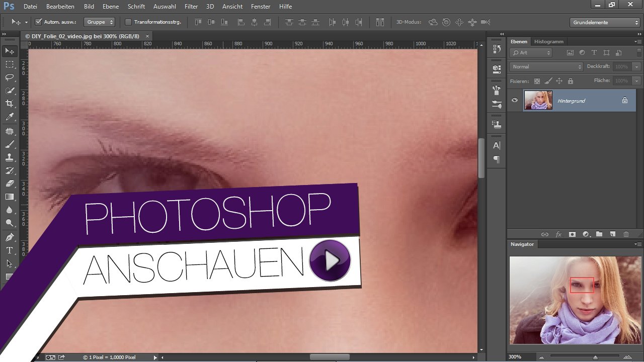Open the Datei menu

click(30, 7)
